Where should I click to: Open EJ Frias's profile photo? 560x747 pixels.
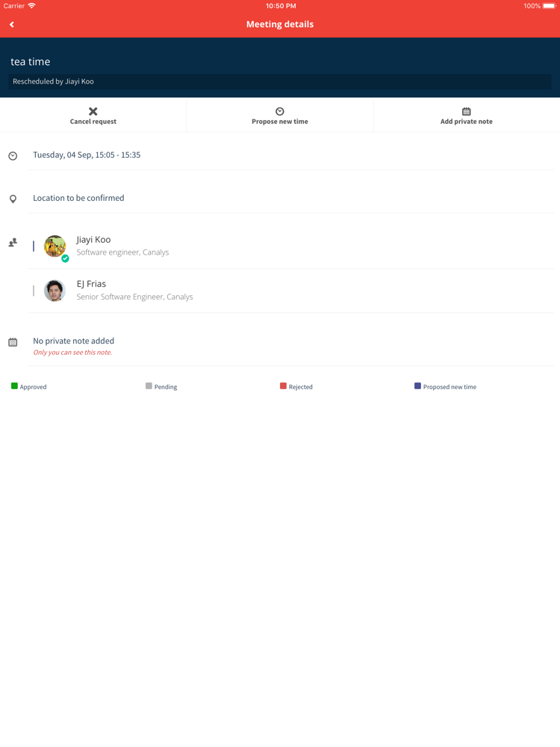click(55, 291)
